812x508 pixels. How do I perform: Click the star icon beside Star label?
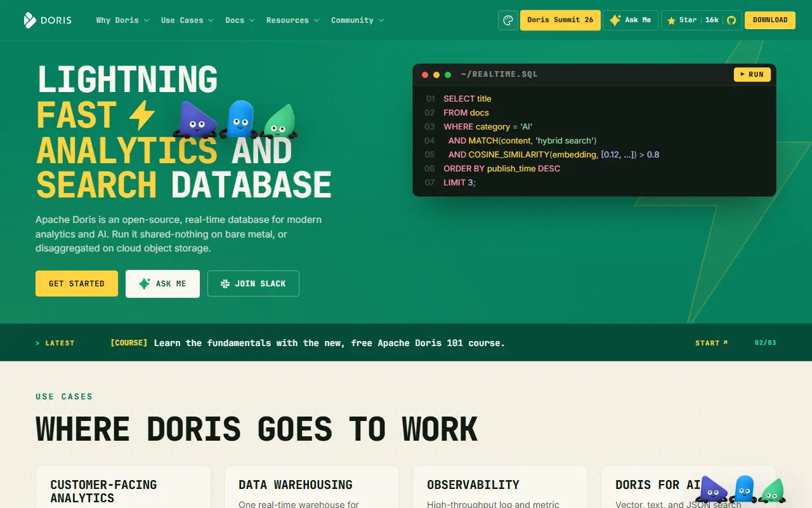pyautogui.click(x=671, y=20)
